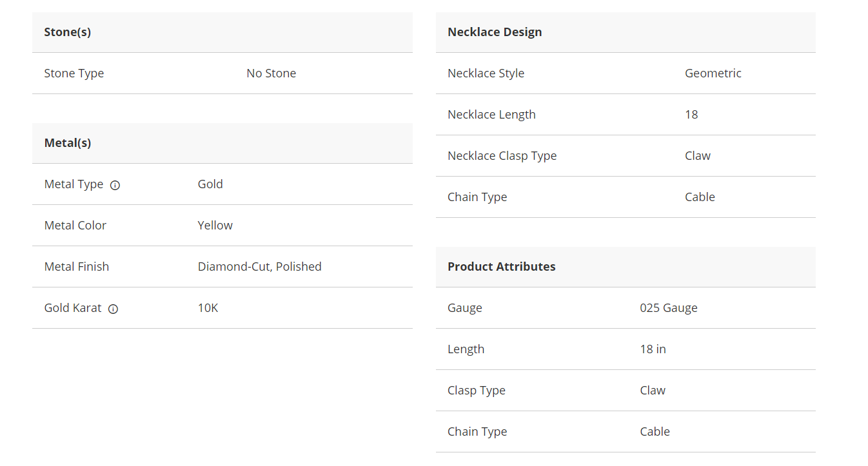Image resolution: width=868 pixels, height=466 pixels.
Task: Click the "025 Gauge" value
Action: (668, 308)
